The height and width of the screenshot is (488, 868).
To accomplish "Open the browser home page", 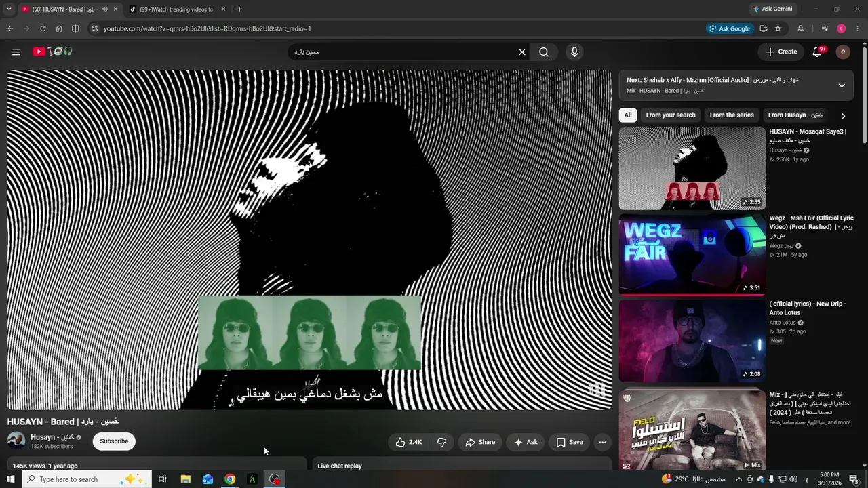I will (59, 28).
